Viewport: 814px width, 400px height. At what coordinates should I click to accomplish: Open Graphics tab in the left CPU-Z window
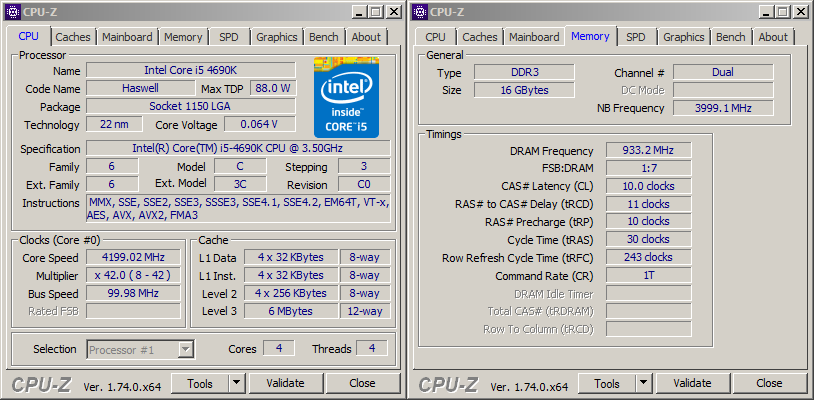click(277, 37)
